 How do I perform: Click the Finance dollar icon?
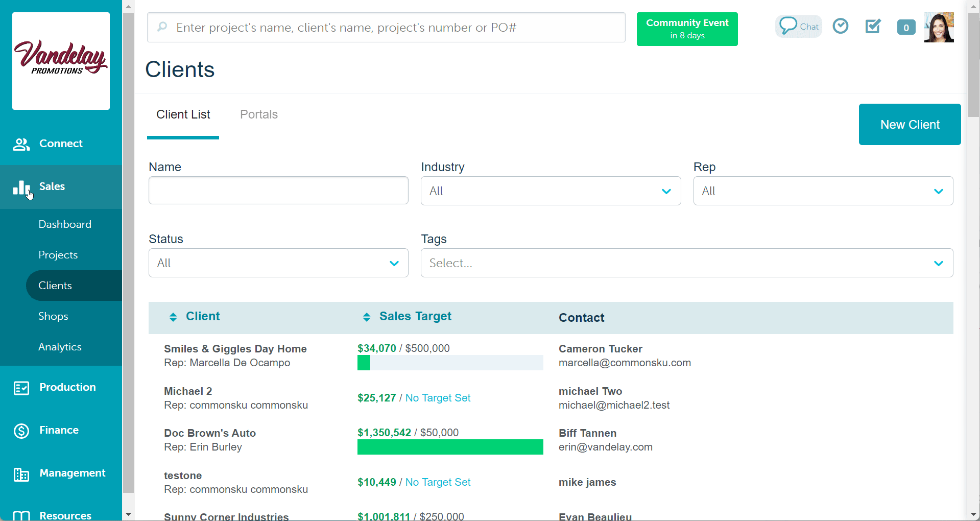tap(21, 431)
